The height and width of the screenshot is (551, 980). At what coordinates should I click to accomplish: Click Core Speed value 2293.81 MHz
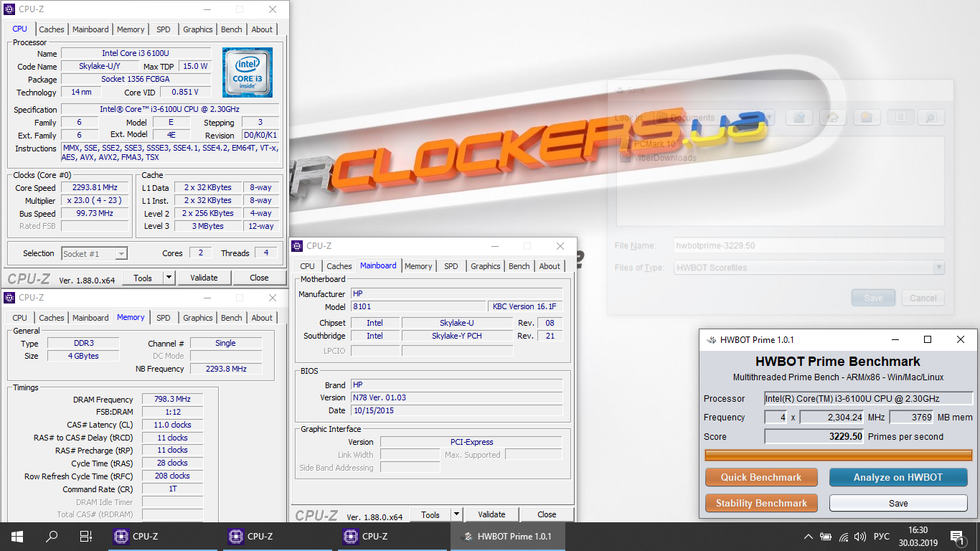95,187
